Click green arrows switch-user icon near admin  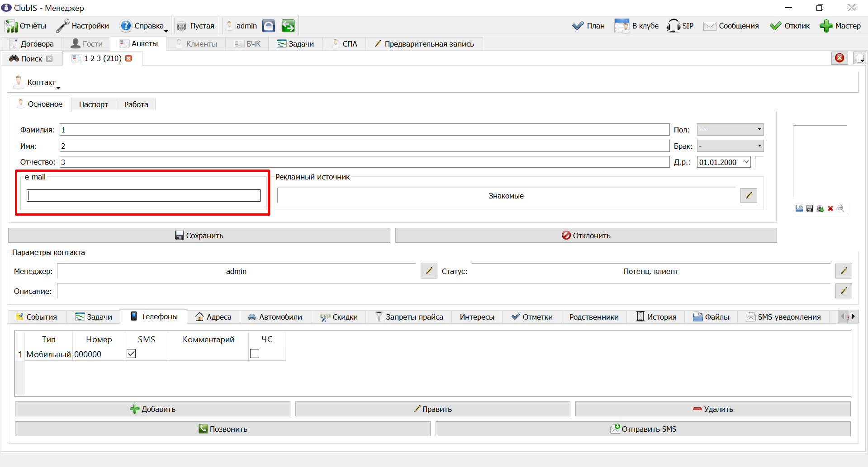(x=288, y=26)
